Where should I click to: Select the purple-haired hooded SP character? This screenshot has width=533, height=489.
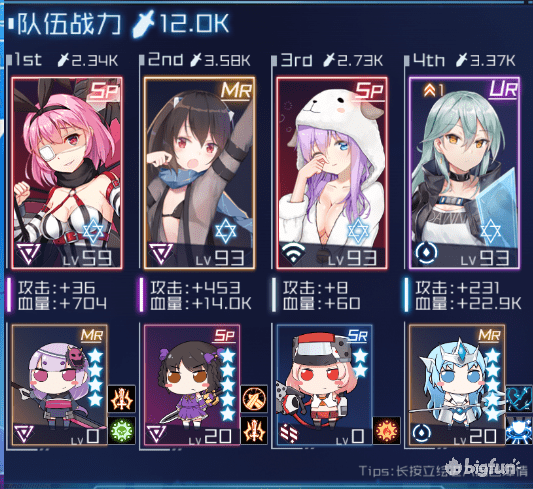click(x=332, y=173)
